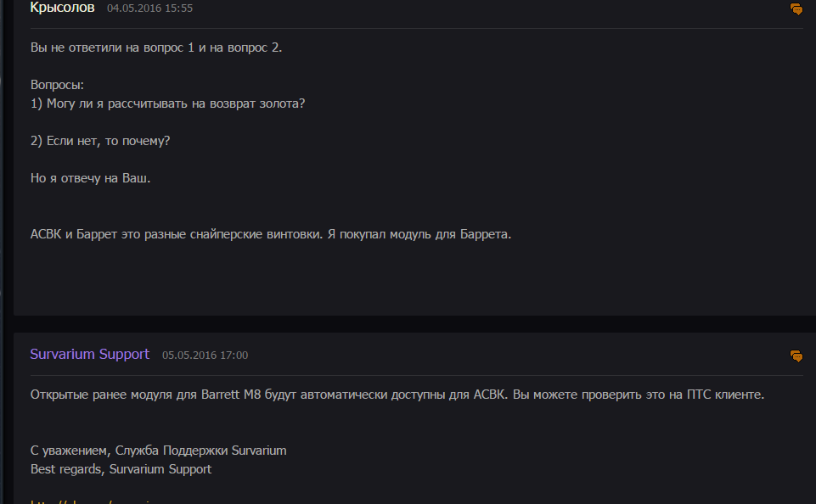Open the Крысолов author profile link
The width and height of the screenshot is (816, 504).
[62, 8]
